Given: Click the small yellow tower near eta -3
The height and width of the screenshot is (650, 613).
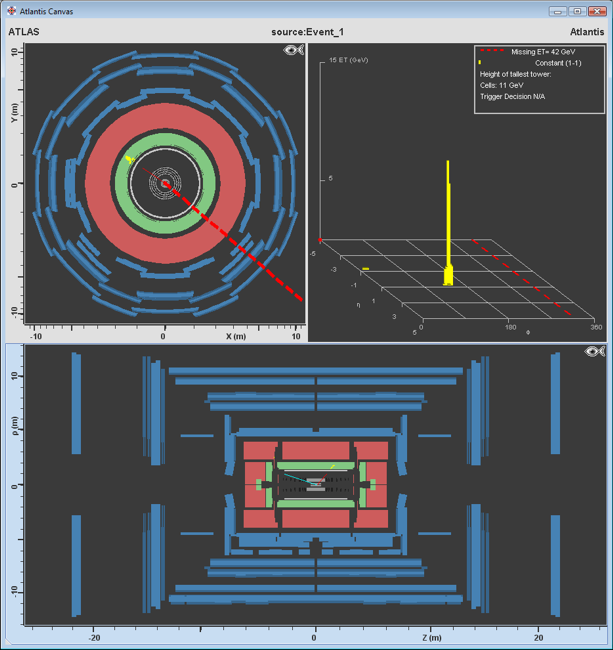Looking at the screenshot, I should tap(366, 268).
